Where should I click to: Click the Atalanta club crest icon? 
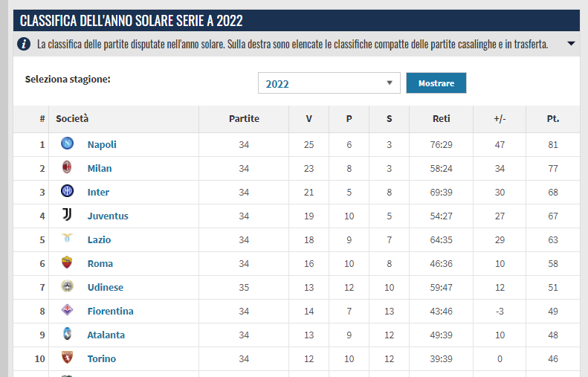(x=67, y=333)
